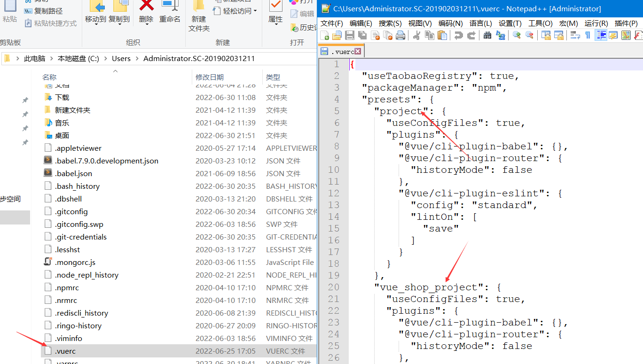The image size is (643, 364).
Task: Toggle show all characters pilcrow icon
Action: click(x=588, y=35)
